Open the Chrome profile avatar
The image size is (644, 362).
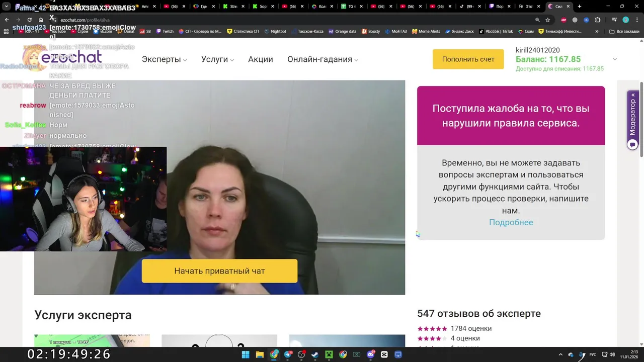[625, 20]
